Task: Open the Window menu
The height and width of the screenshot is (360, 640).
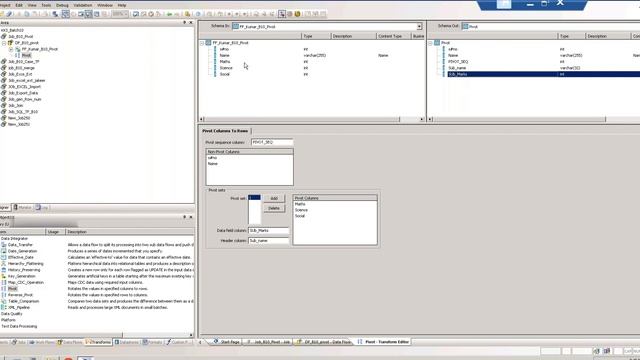Action: (105, 5)
